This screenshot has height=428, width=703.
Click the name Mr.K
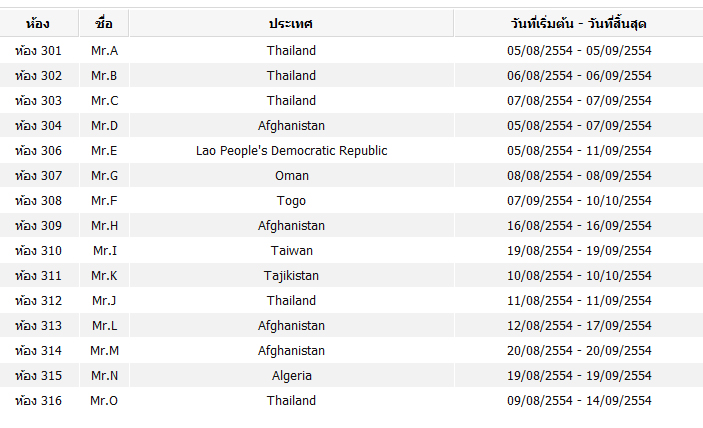pos(104,275)
